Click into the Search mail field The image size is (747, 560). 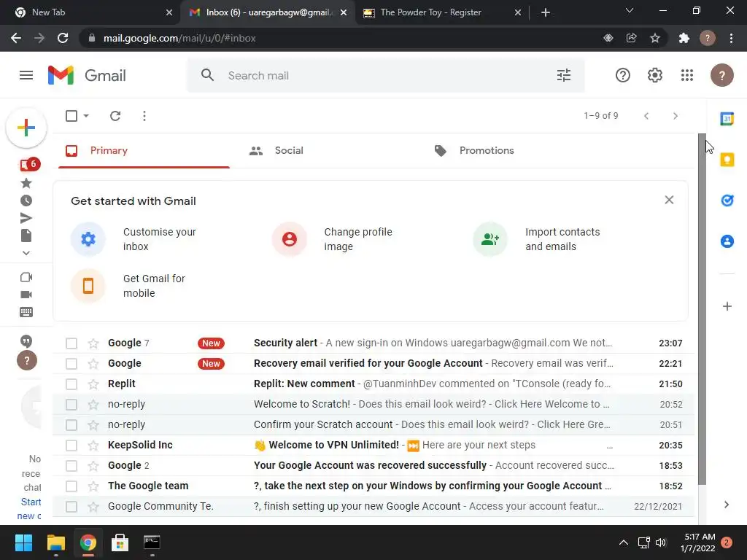[x=386, y=75]
